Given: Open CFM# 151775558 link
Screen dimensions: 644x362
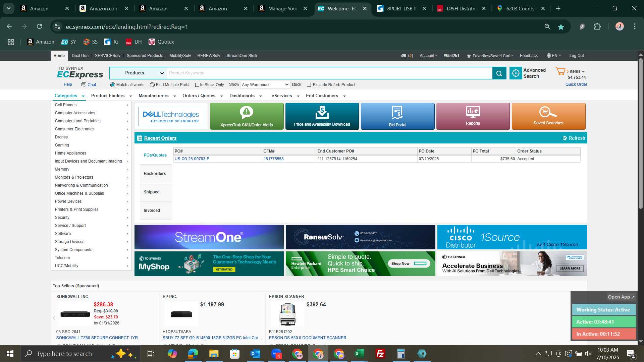Looking at the screenshot, I should [273, 159].
